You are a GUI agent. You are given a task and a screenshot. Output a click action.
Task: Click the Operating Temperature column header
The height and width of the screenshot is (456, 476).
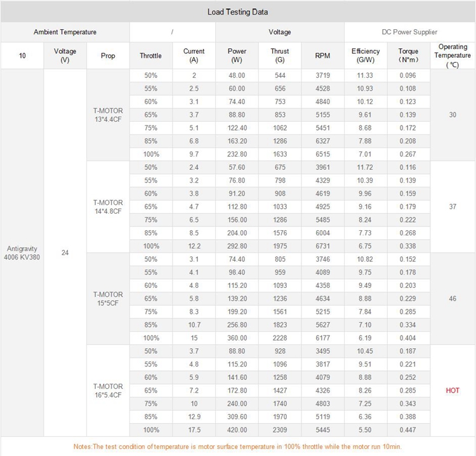coord(453,56)
